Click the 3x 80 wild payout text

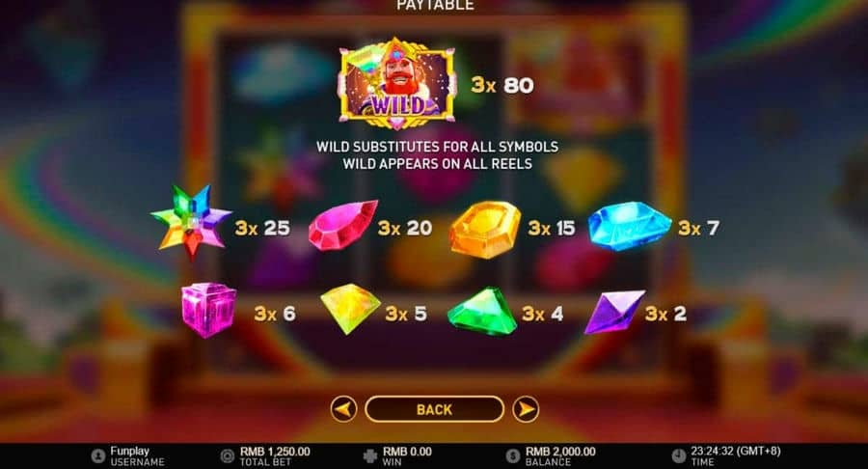[x=502, y=85]
